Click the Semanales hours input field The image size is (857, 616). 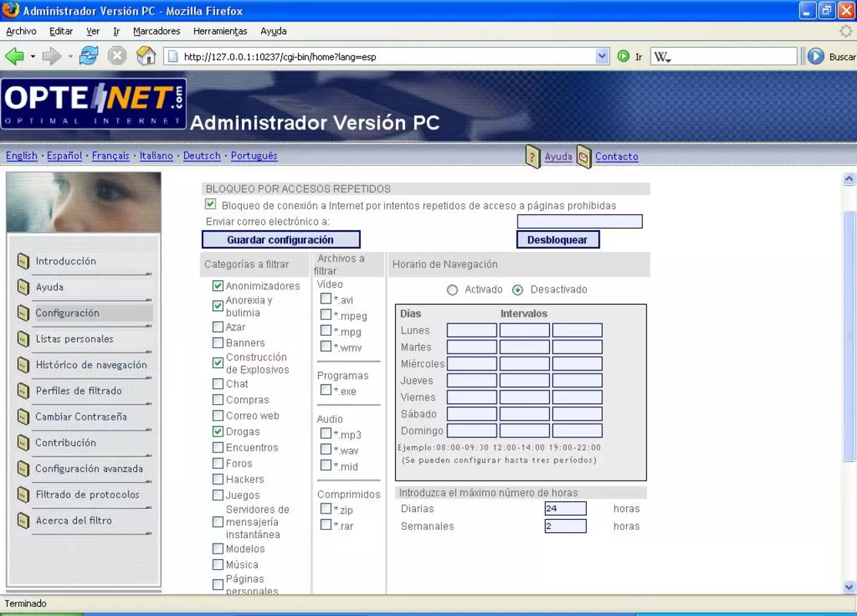click(x=565, y=526)
